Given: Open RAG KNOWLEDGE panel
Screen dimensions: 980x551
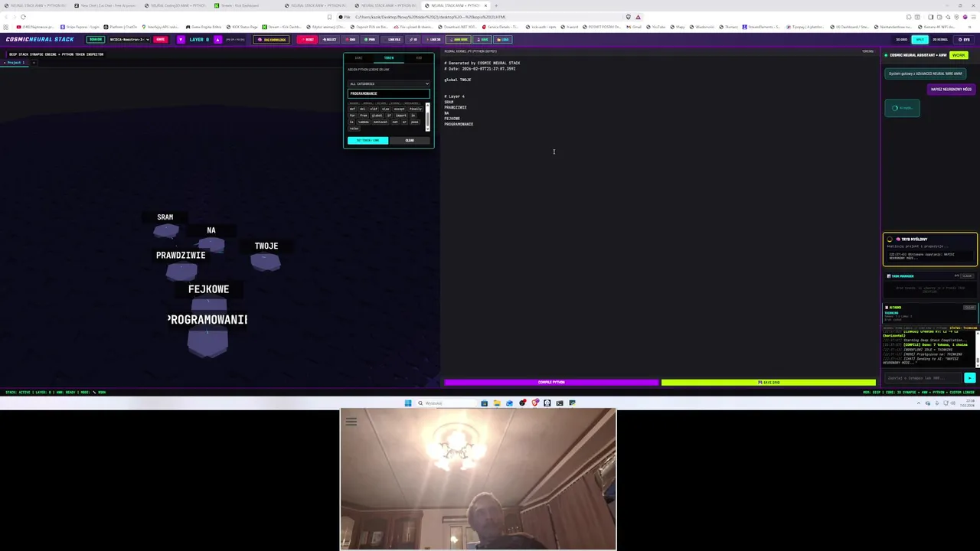Looking at the screenshot, I should coord(271,39).
